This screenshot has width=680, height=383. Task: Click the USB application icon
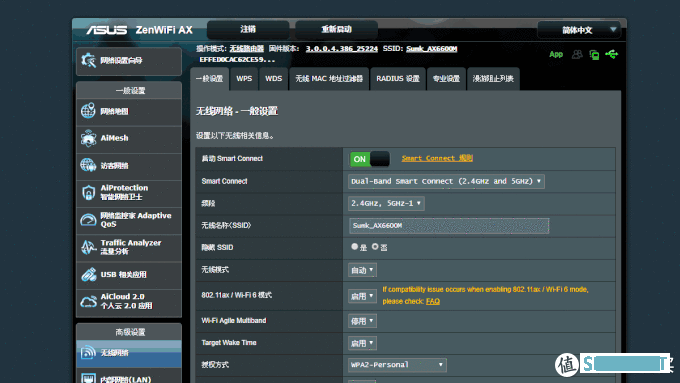pyautogui.click(x=88, y=275)
